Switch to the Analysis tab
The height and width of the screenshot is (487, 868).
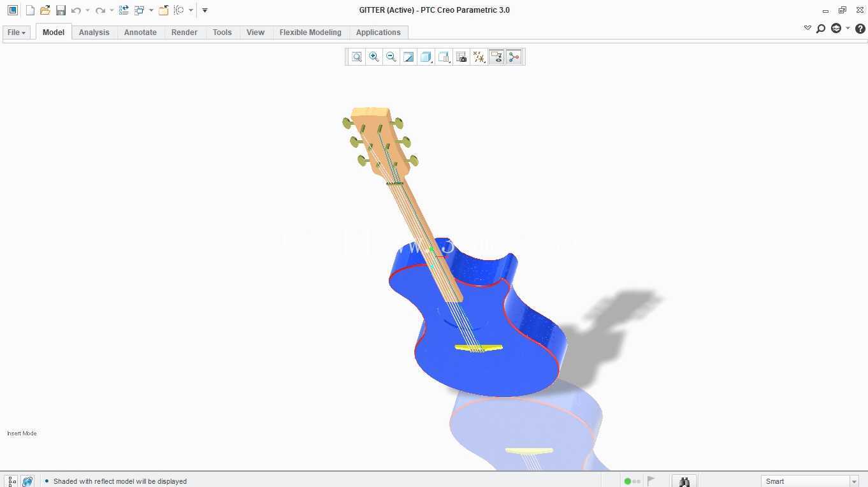coord(94,33)
